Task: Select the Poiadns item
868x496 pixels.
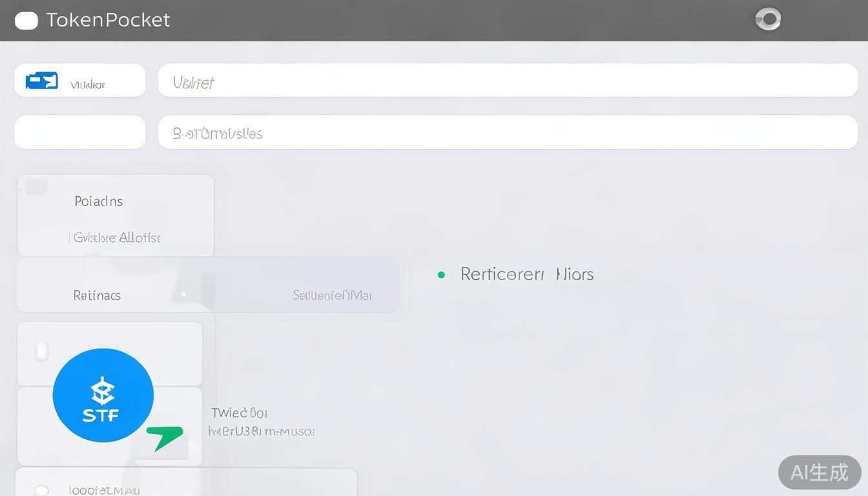Action: coord(98,201)
